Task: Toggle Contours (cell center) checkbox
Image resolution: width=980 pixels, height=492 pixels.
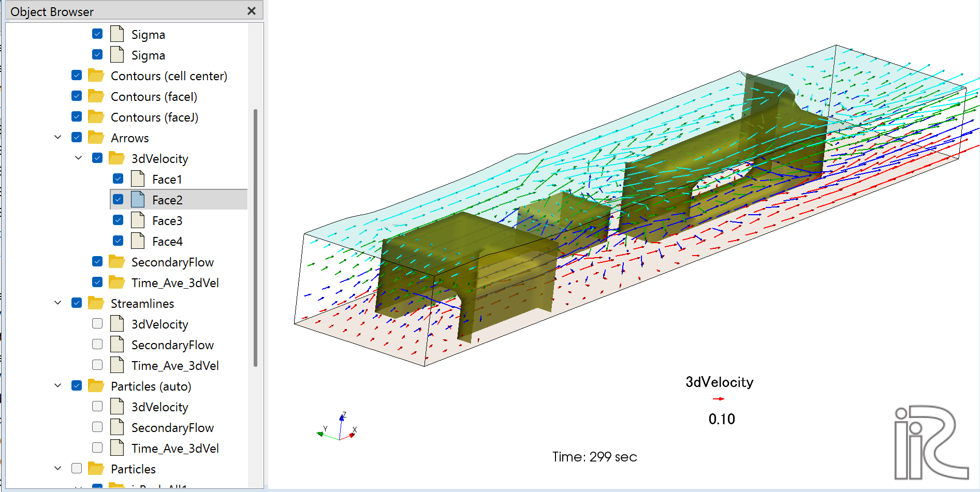Action: click(77, 75)
